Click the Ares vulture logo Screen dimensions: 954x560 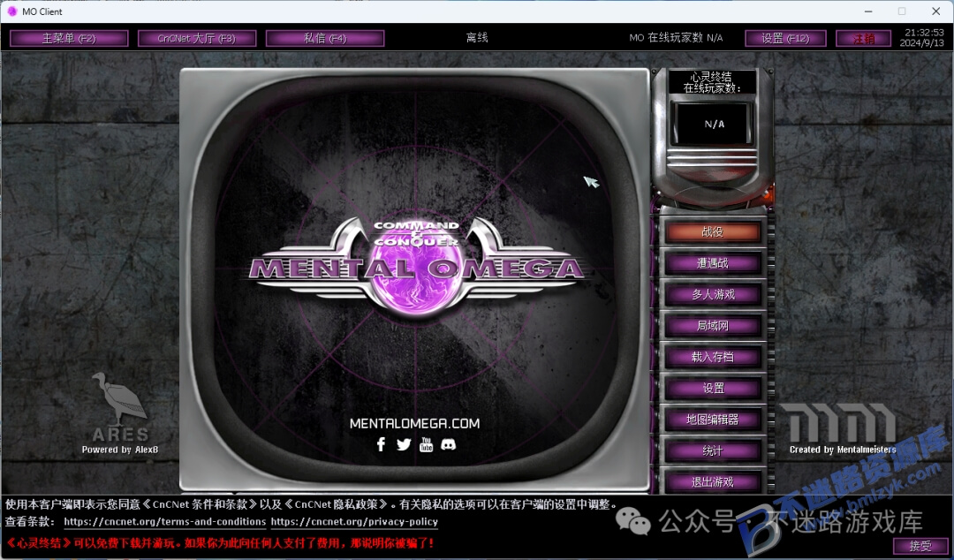coord(119,398)
